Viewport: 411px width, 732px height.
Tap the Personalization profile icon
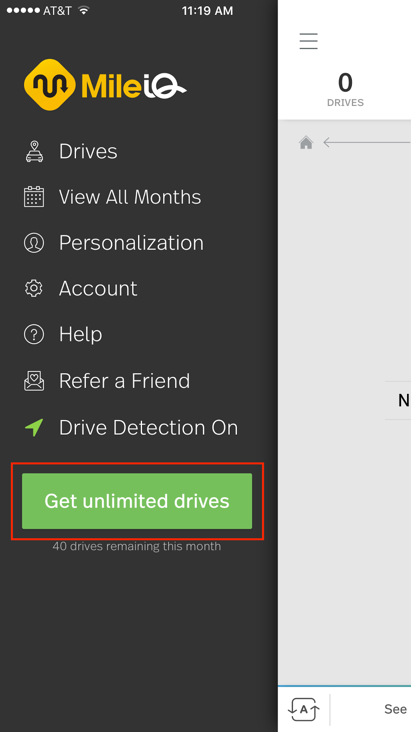click(x=34, y=243)
